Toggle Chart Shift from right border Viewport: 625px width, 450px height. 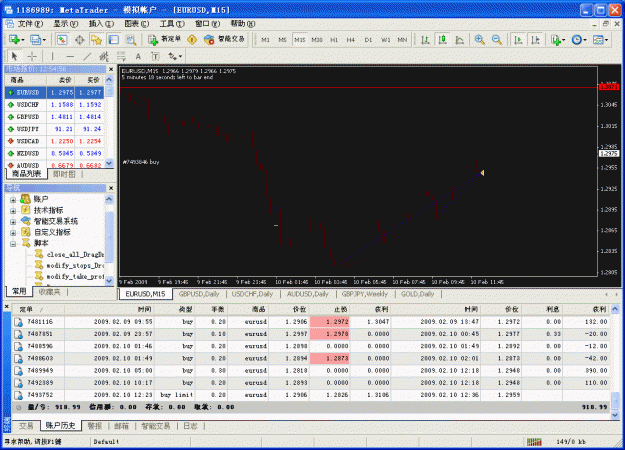535,39
